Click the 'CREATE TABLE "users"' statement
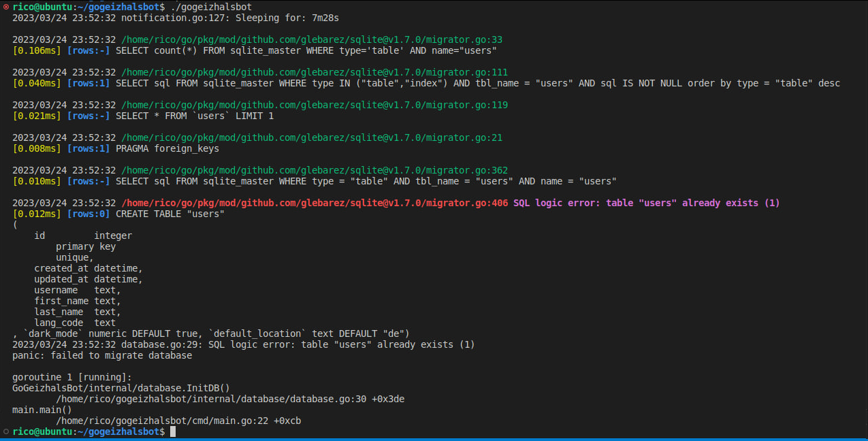This screenshot has width=868, height=441. coord(170,214)
